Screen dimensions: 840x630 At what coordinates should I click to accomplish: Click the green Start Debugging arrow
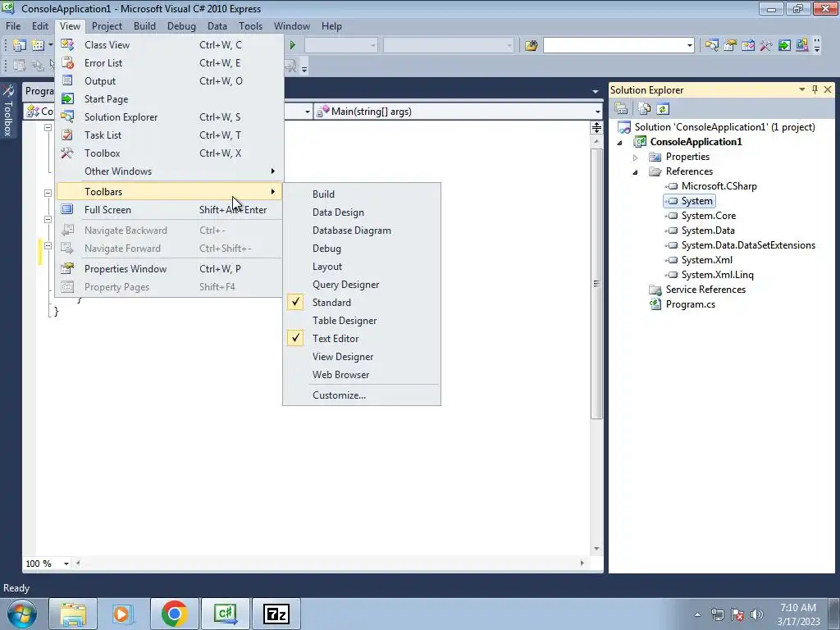pos(293,46)
